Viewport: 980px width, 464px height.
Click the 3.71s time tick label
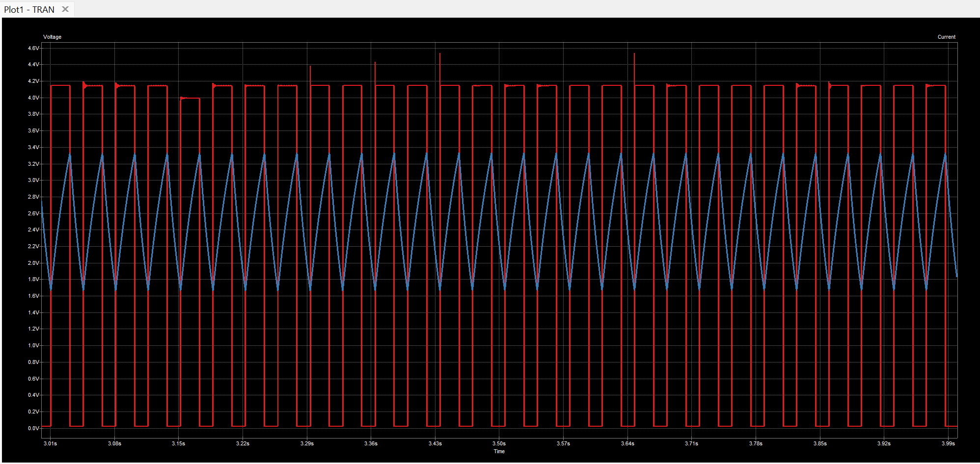click(691, 443)
